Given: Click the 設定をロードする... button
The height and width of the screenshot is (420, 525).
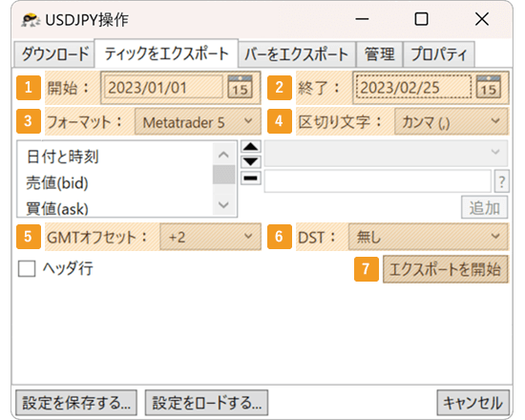Looking at the screenshot, I should (x=206, y=403).
